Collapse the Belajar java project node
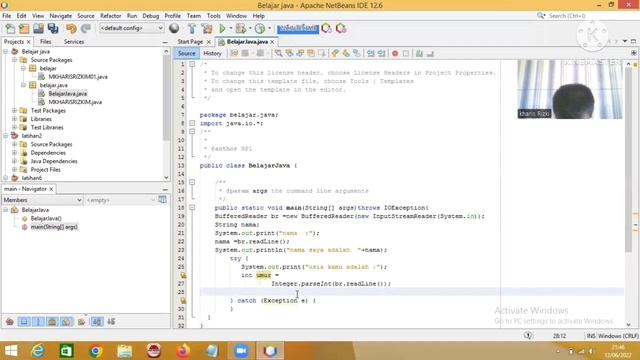Viewport: 640px width, 360px height. [x=6, y=51]
